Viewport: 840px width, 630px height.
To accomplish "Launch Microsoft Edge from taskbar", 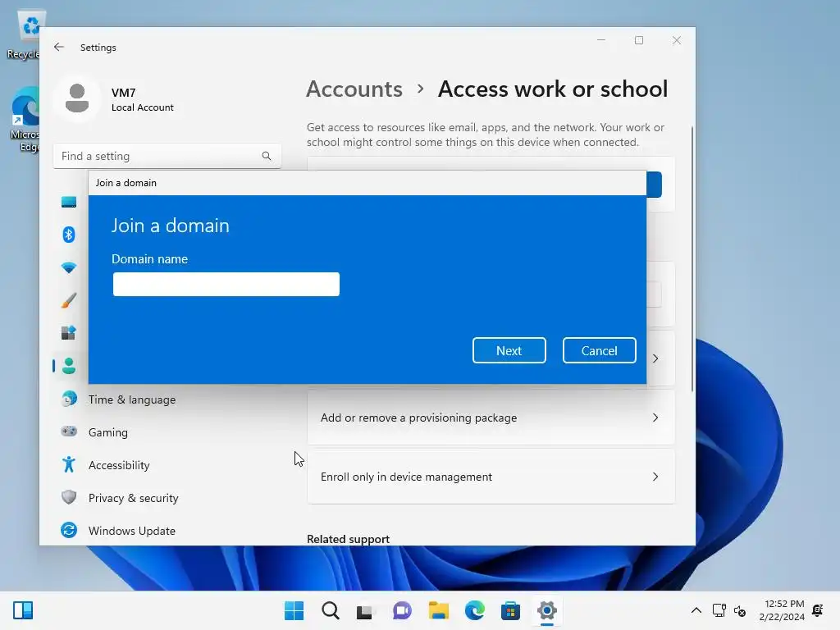I will point(475,610).
